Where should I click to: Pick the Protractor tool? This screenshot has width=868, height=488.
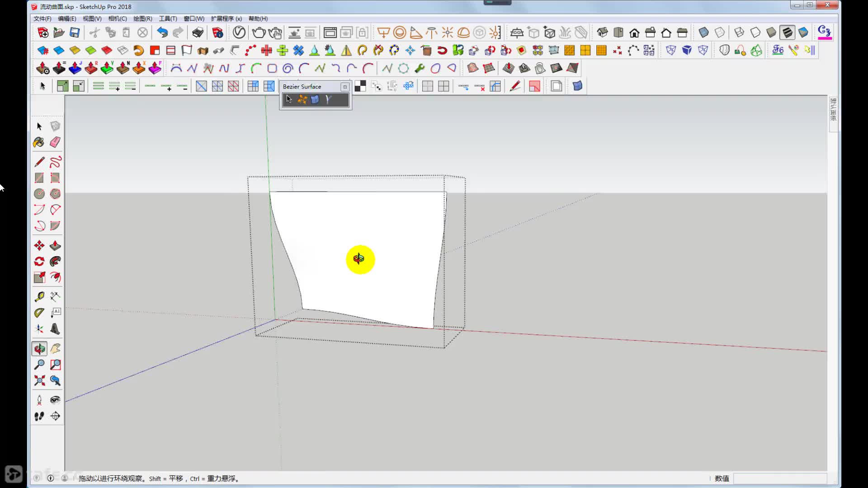coord(39,313)
